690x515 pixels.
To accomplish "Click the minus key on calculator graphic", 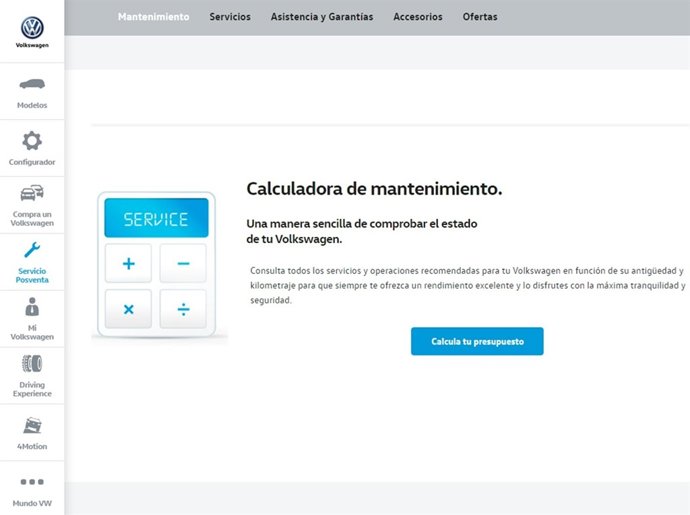I will [183, 263].
